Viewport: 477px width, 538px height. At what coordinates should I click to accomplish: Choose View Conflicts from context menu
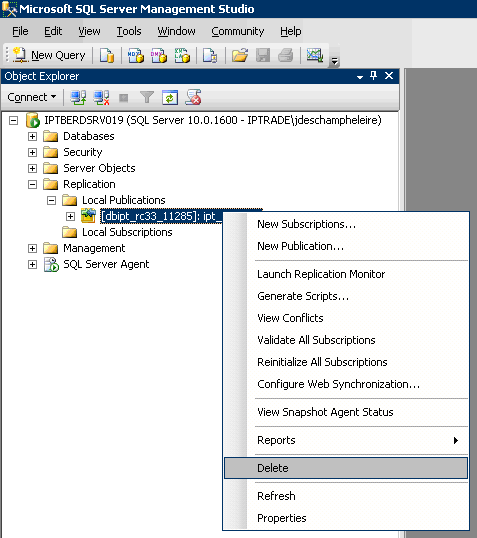coord(346,318)
